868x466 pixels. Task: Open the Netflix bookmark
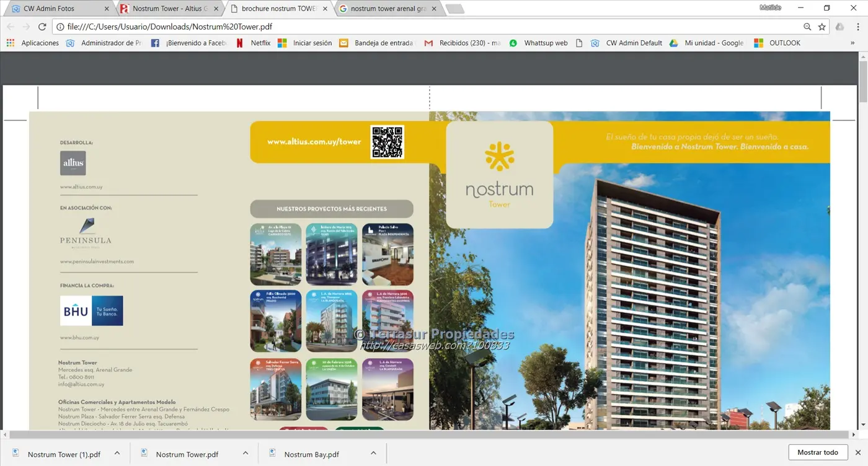pos(254,43)
